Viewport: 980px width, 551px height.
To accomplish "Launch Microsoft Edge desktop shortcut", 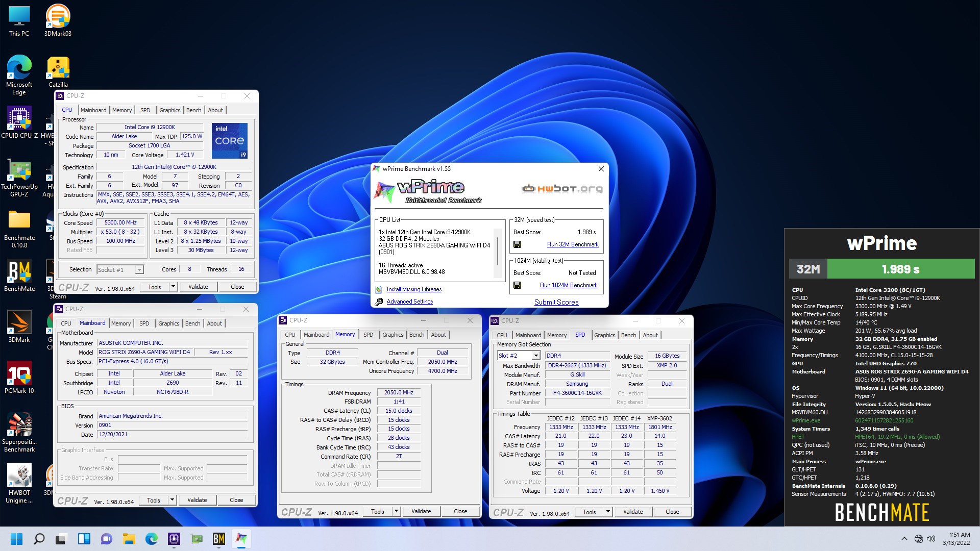I will (19, 75).
